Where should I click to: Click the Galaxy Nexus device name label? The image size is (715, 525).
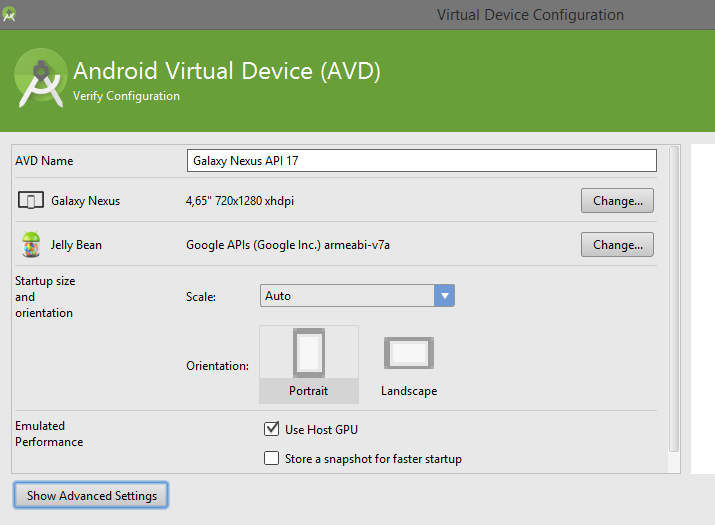pyautogui.click(x=85, y=201)
